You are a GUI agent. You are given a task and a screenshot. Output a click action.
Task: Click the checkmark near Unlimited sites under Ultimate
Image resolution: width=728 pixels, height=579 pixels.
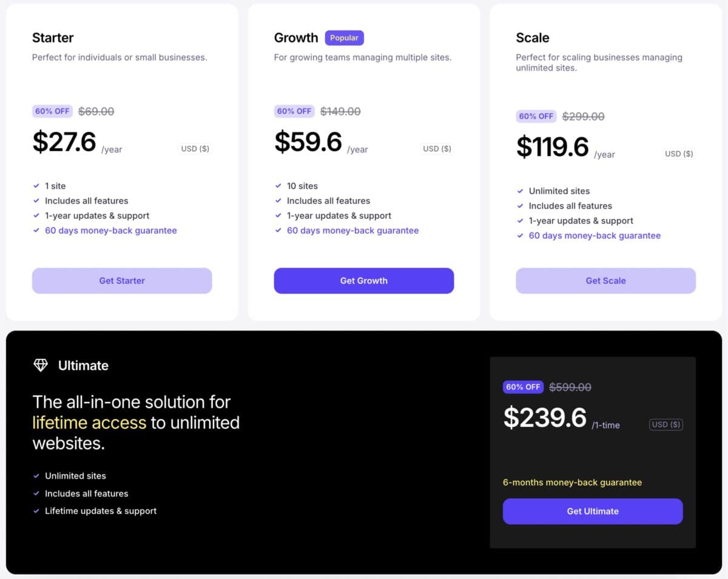click(x=36, y=476)
